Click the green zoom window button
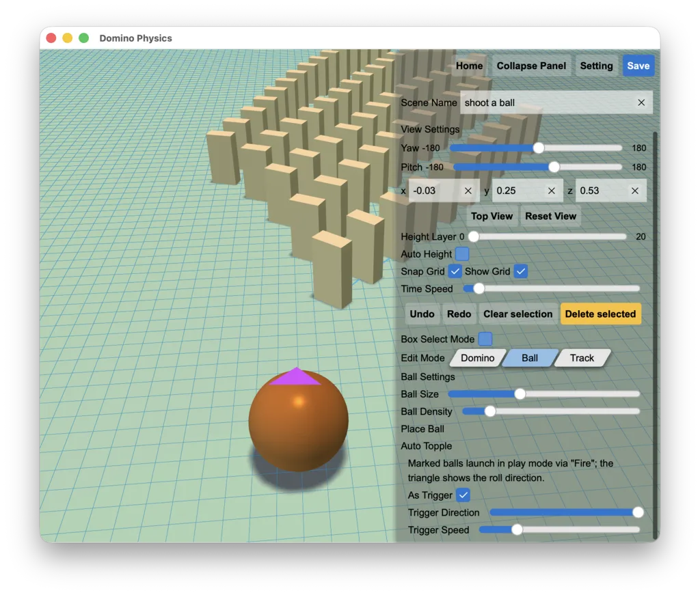 pyautogui.click(x=83, y=38)
